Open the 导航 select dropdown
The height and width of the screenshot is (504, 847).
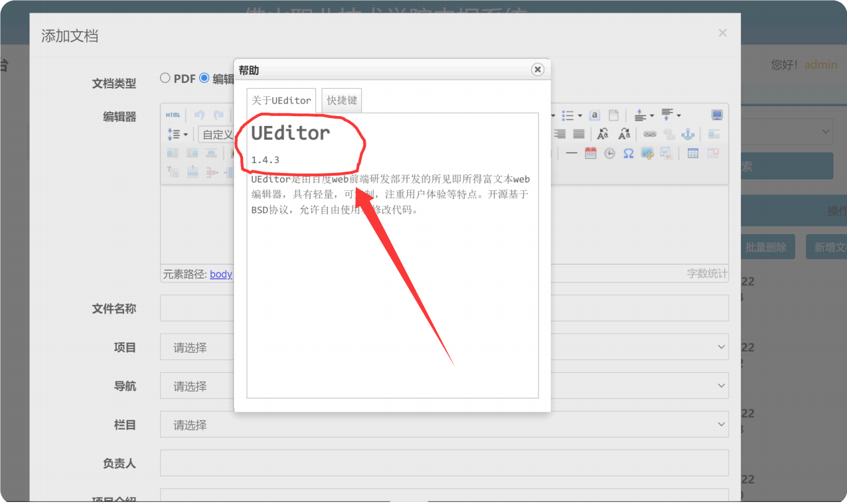tap(444, 386)
